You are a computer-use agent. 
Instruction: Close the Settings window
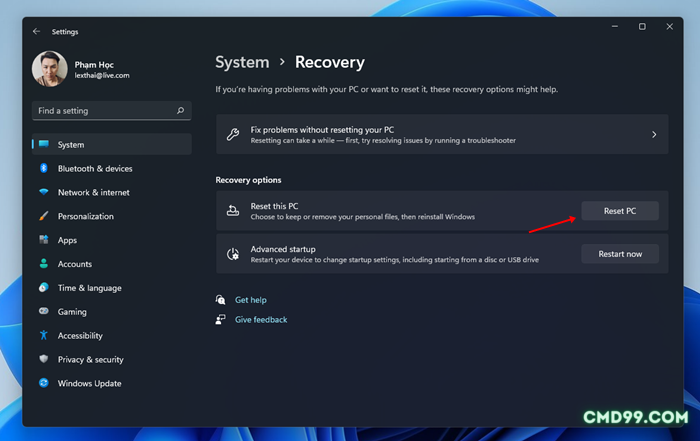669,27
